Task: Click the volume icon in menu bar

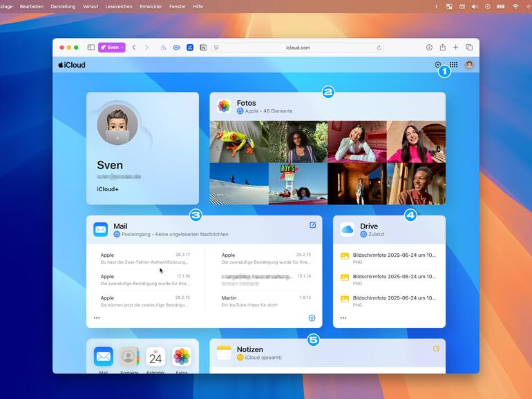Action: point(475,6)
